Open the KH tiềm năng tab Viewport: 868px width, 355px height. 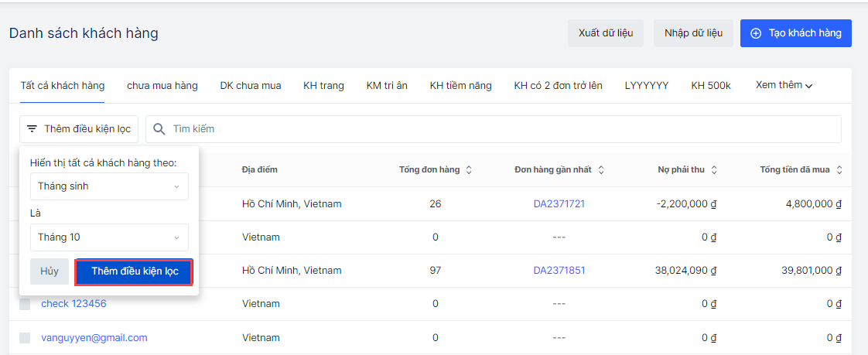click(x=460, y=85)
